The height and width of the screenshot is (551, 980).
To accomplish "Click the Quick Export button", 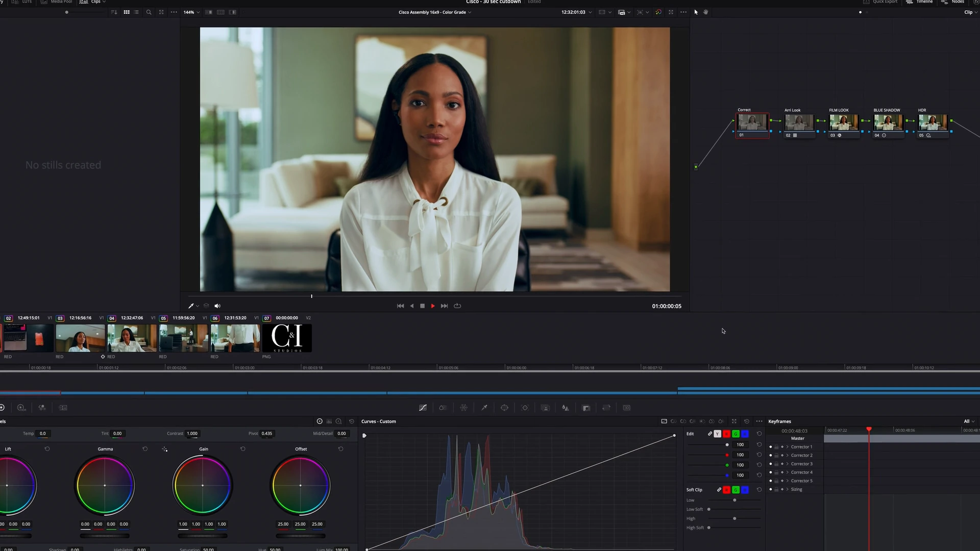I will click(880, 2).
